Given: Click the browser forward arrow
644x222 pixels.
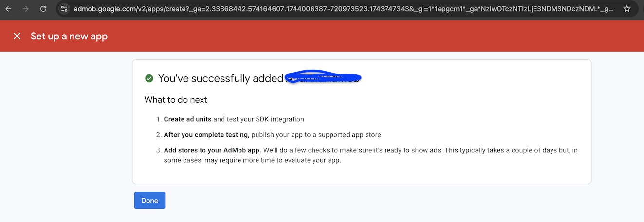Looking at the screenshot, I should (x=26, y=9).
